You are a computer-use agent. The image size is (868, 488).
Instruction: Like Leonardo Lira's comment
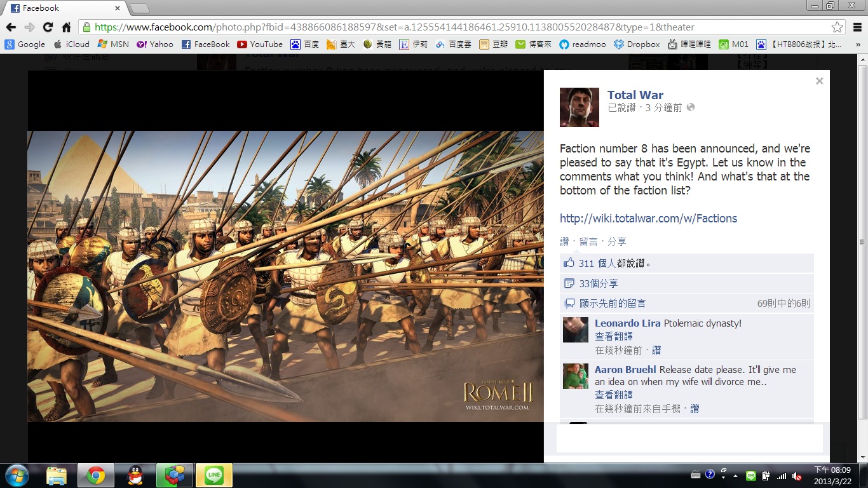click(x=656, y=350)
